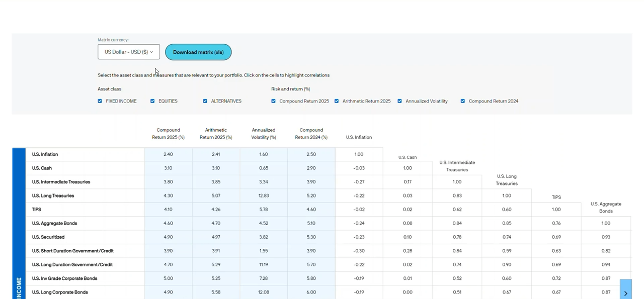Uncheck the FIXED INCOME asset class checkbox
This screenshot has width=644, height=299.
100,101
